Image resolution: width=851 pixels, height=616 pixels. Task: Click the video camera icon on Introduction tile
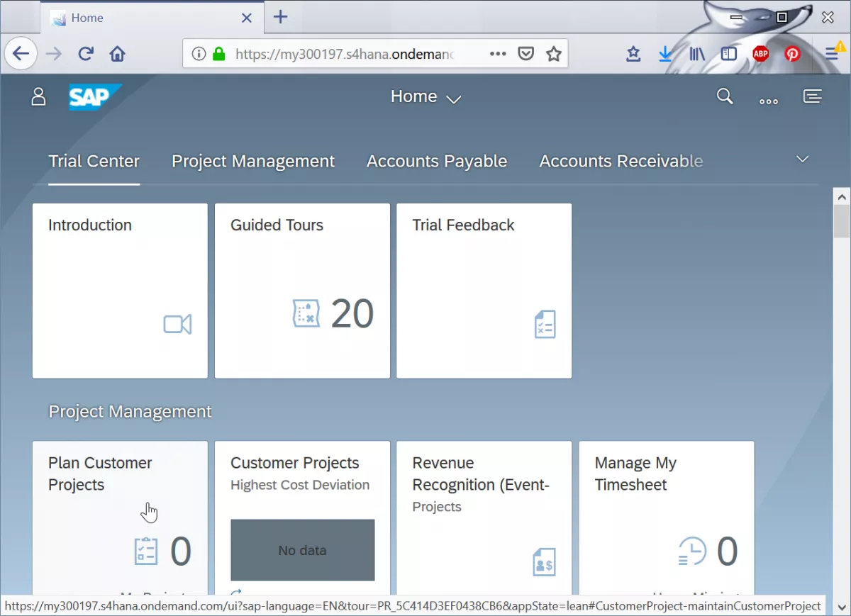tap(177, 325)
